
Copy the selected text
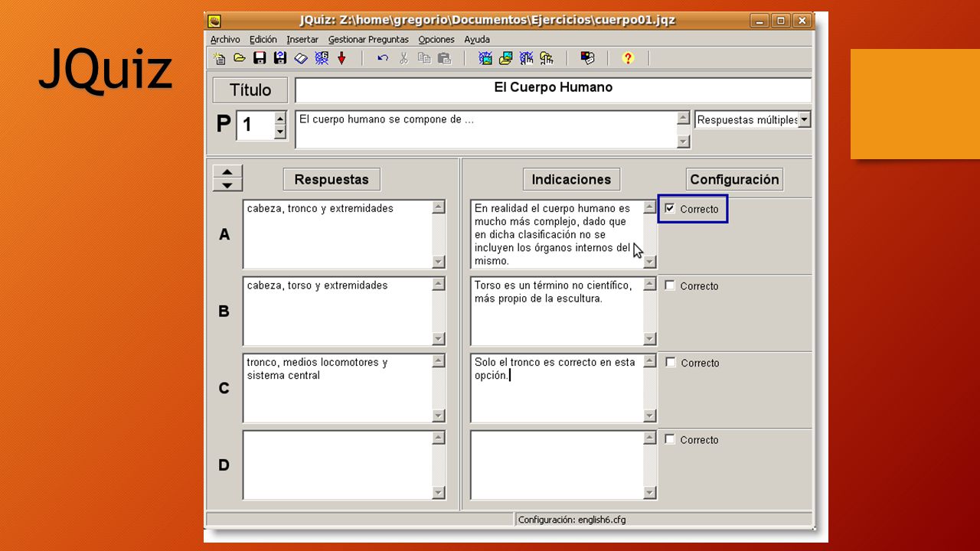(424, 58)
